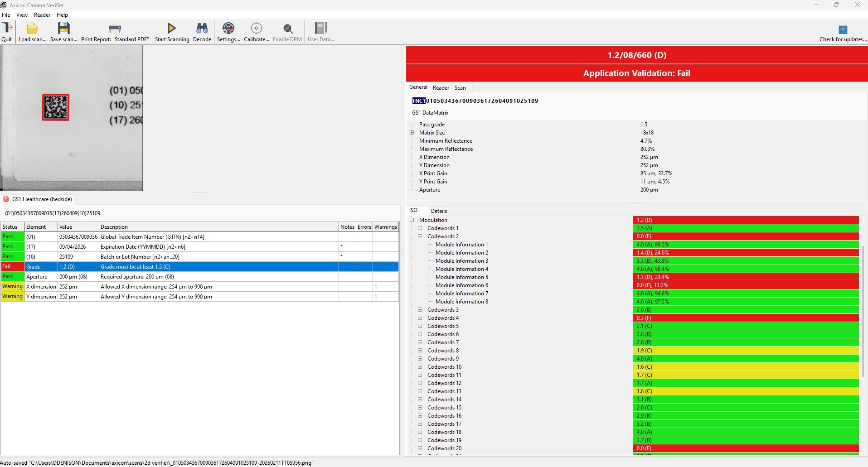Viewport: 868px width, 467px height.
Task: Open the Calibrate target icon
Action: pos(256,29)
